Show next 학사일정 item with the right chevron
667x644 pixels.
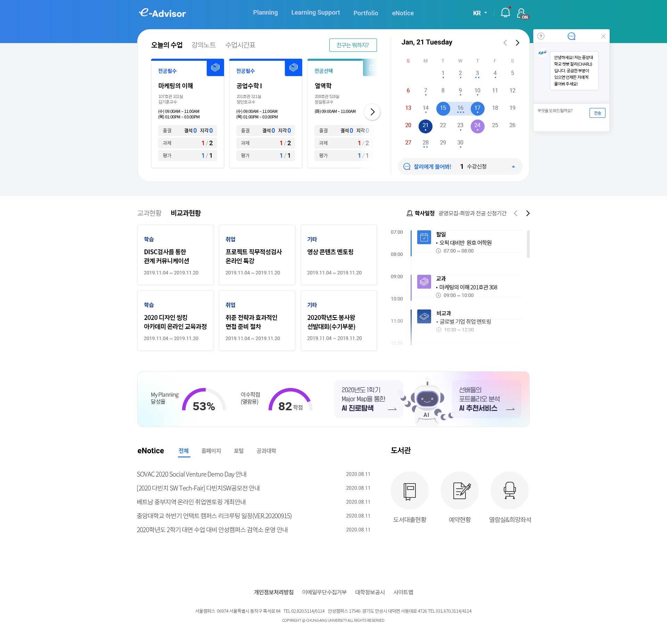pyautogui.click(x=528, y=213)
